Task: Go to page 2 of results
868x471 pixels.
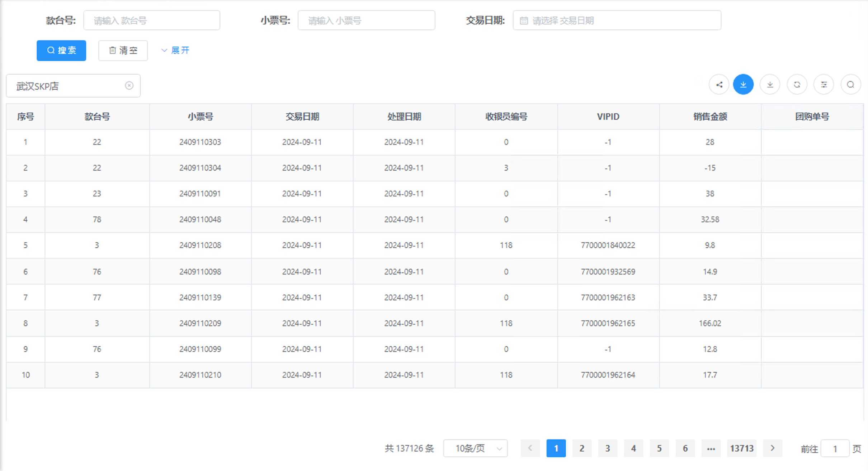Action: pos(582,448)
